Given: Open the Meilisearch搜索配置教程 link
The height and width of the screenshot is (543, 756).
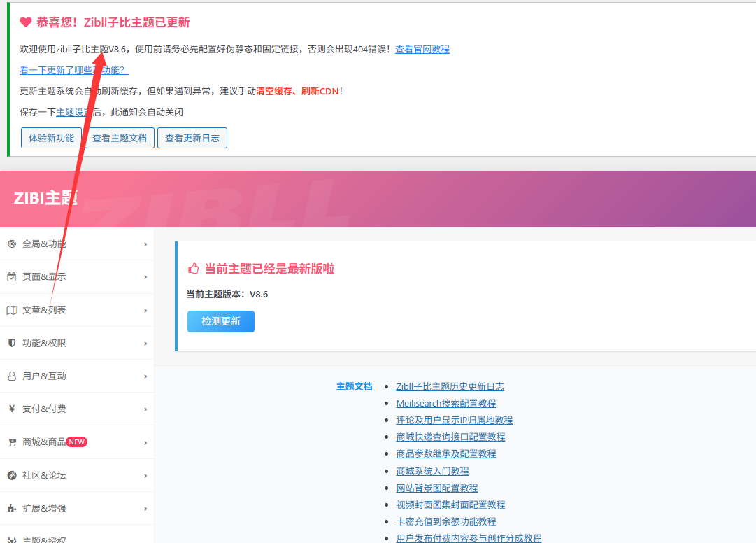Looking at the screenshot, I should coord(445,403).
